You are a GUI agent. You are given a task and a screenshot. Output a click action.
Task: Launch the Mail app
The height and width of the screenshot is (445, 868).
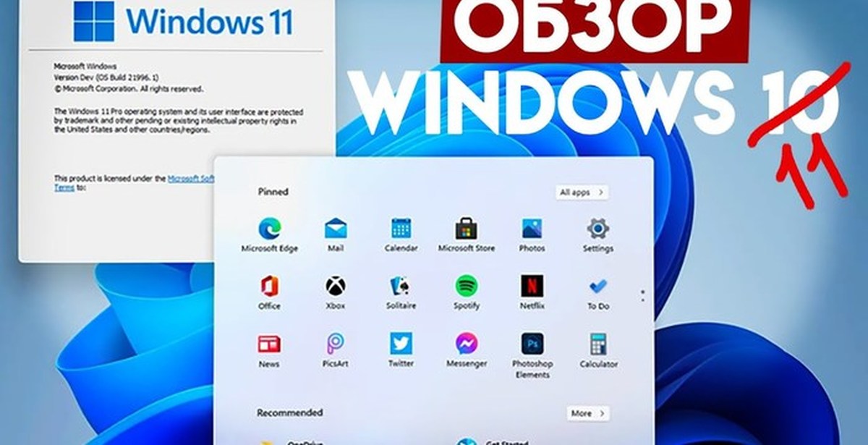335,229
